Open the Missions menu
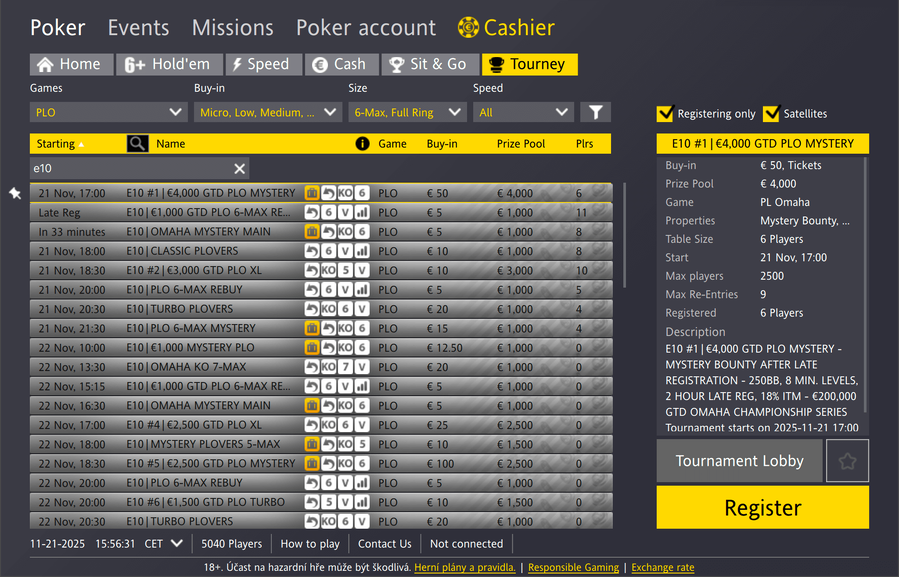 [x=232, y=28]
